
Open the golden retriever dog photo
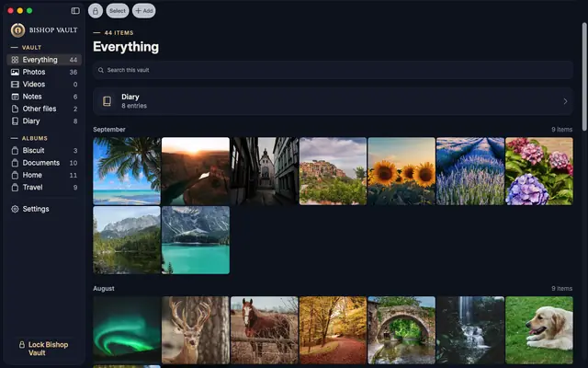pyautogui.click(x=539, y=330)
